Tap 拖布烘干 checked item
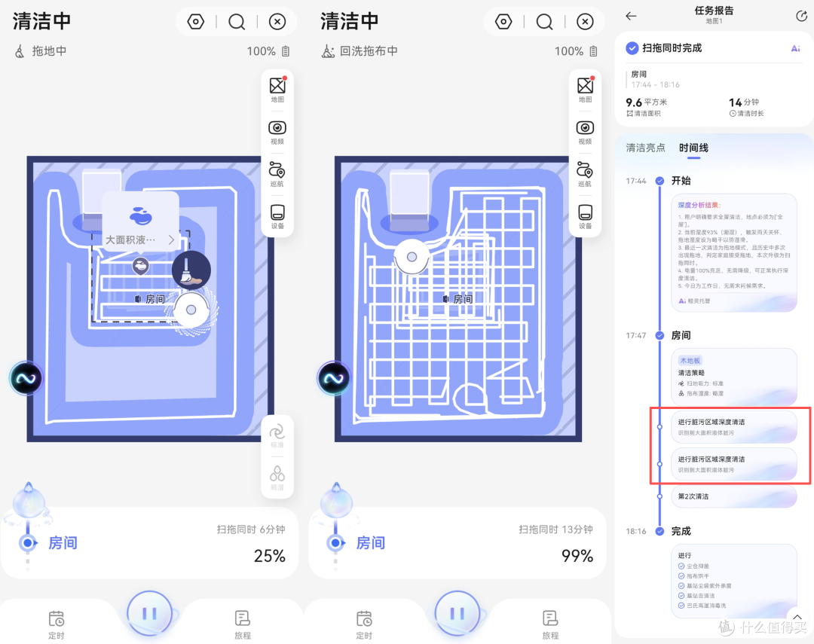Screen dimensions: 814x644 pyautogui.click(x=693, y=576)
